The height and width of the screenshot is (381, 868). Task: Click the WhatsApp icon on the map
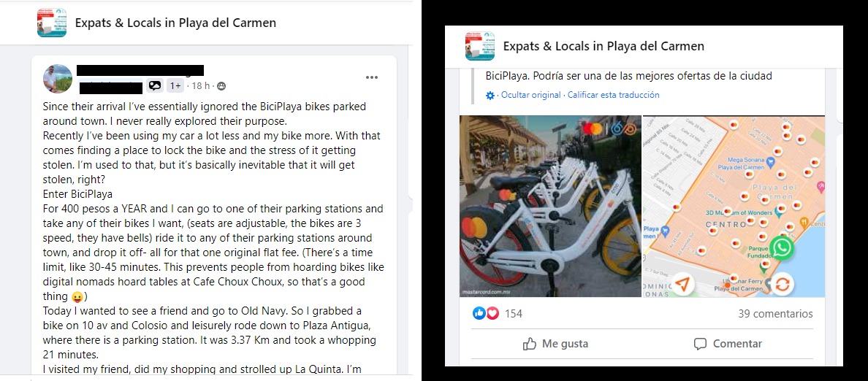pyautogui.click(x=781, y=247)
